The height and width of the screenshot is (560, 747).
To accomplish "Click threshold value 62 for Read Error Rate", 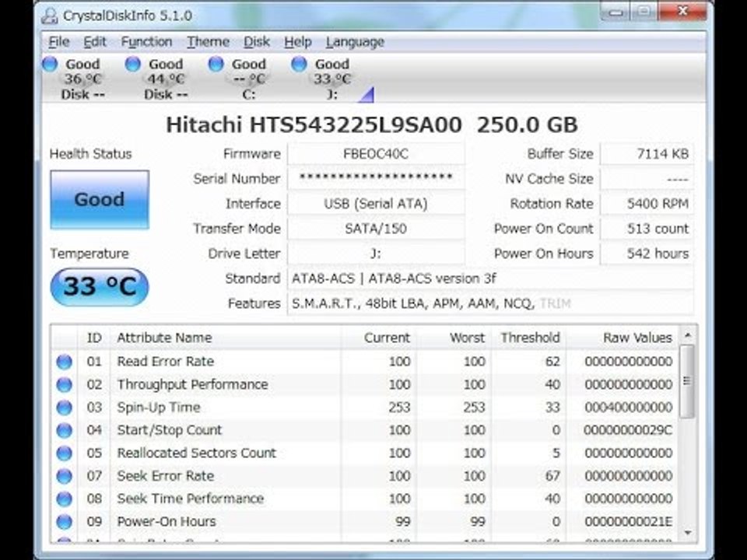I will point(552,362).
